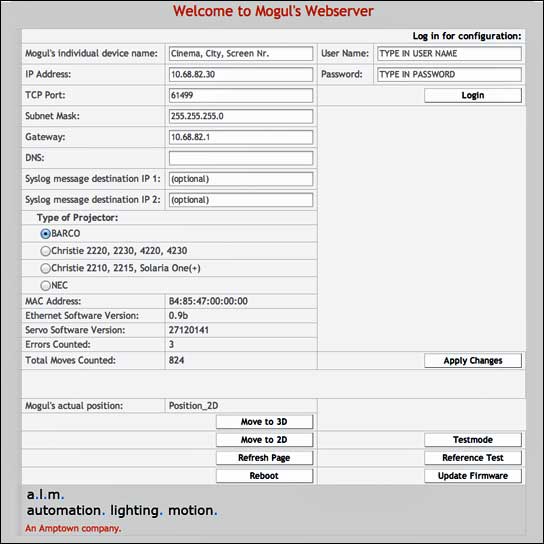
Task: Click the Refresh Page button
Action: point(264,458)
